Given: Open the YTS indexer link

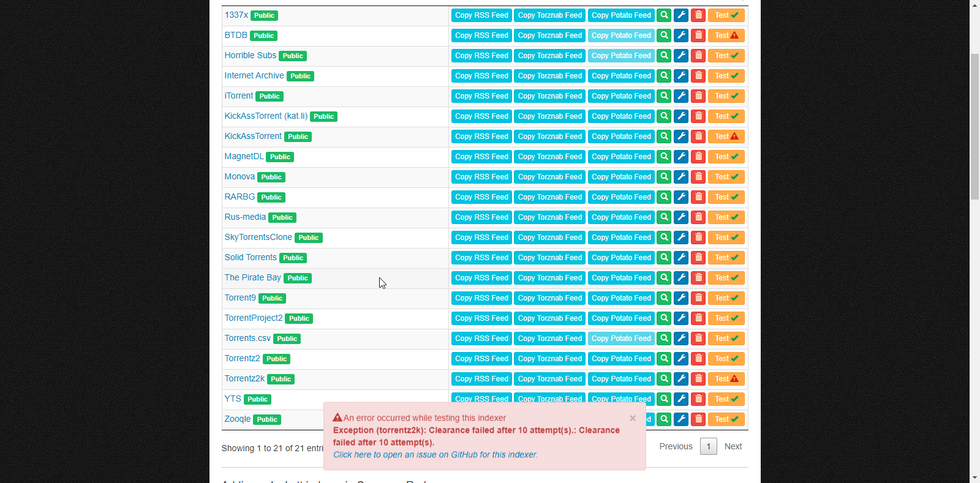Looking at the screenshot, I should [x=233, y=399].
